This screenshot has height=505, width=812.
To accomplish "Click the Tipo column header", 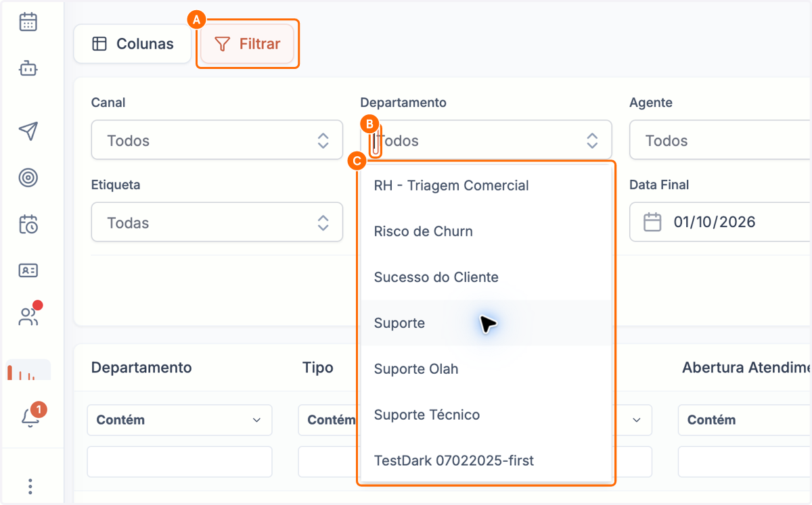I will coord(318,367).
